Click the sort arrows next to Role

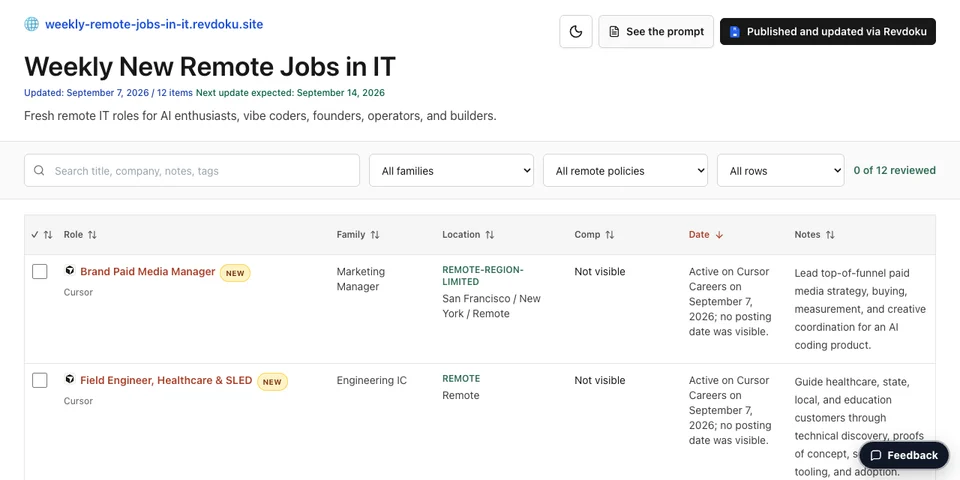point(92,234)
